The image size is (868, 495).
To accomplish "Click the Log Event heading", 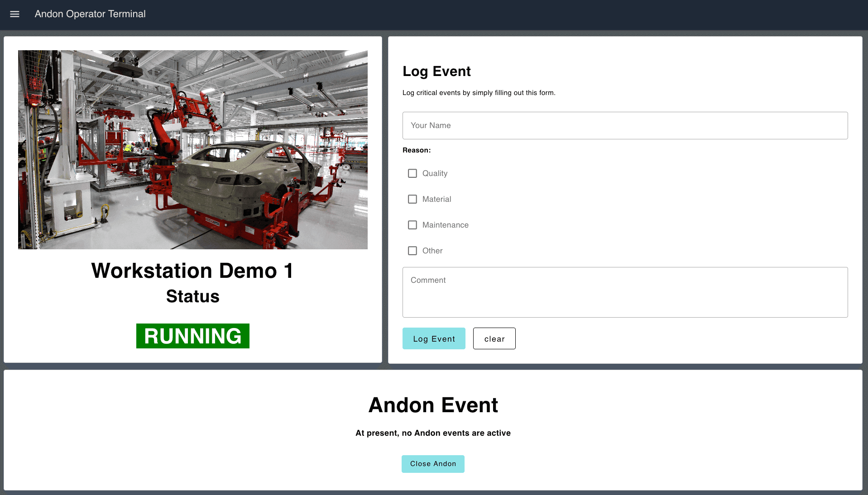I will tap(436, 71).
